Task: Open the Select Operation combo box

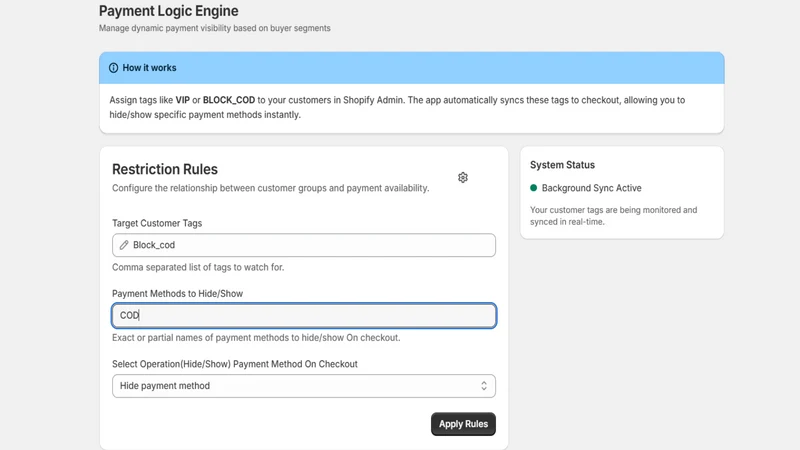Action: [304, 386]
